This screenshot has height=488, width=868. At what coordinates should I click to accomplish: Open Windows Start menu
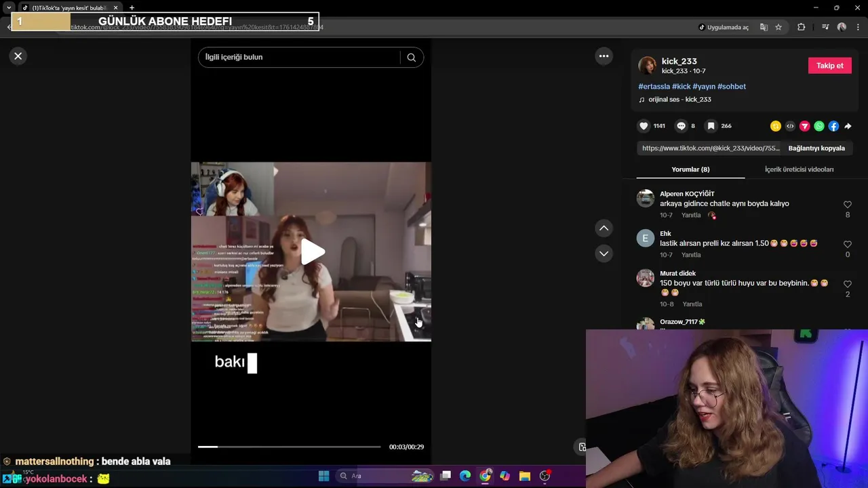click(x=323, y=476)
